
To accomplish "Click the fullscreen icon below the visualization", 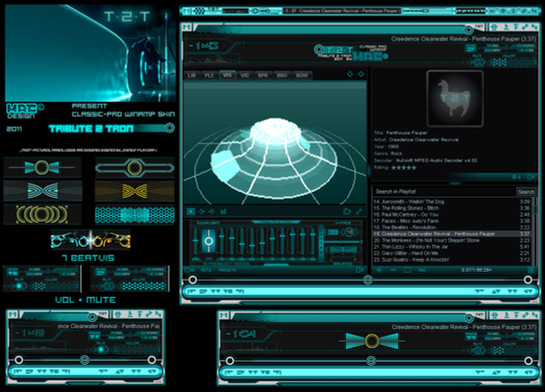I will point(191,211).
